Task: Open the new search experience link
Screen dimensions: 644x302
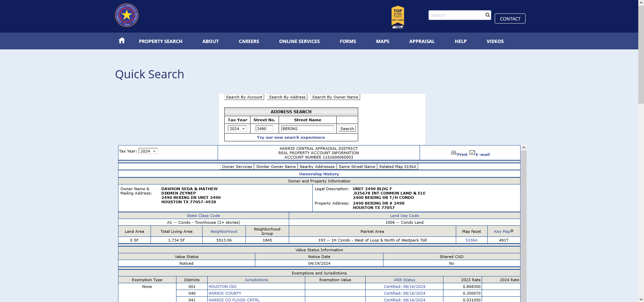Action: pos(291,137)
